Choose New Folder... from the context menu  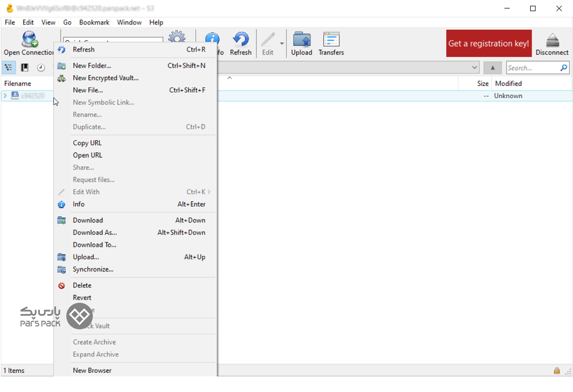tap(92, 66)
